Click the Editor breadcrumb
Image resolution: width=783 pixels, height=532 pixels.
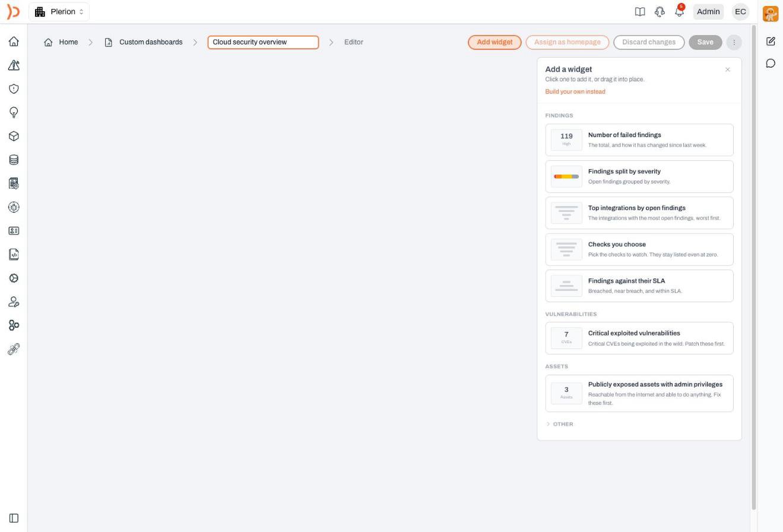point(354,42)
